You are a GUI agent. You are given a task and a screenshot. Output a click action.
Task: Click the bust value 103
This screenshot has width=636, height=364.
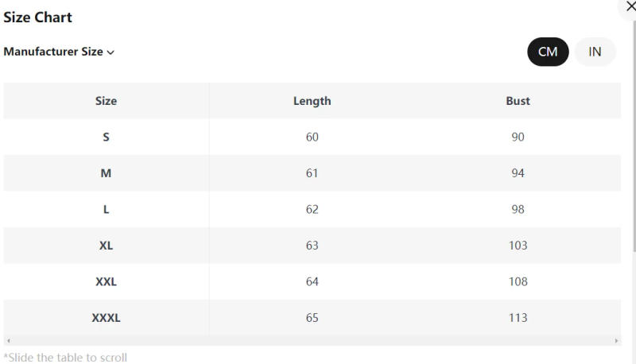pos(518,246)
